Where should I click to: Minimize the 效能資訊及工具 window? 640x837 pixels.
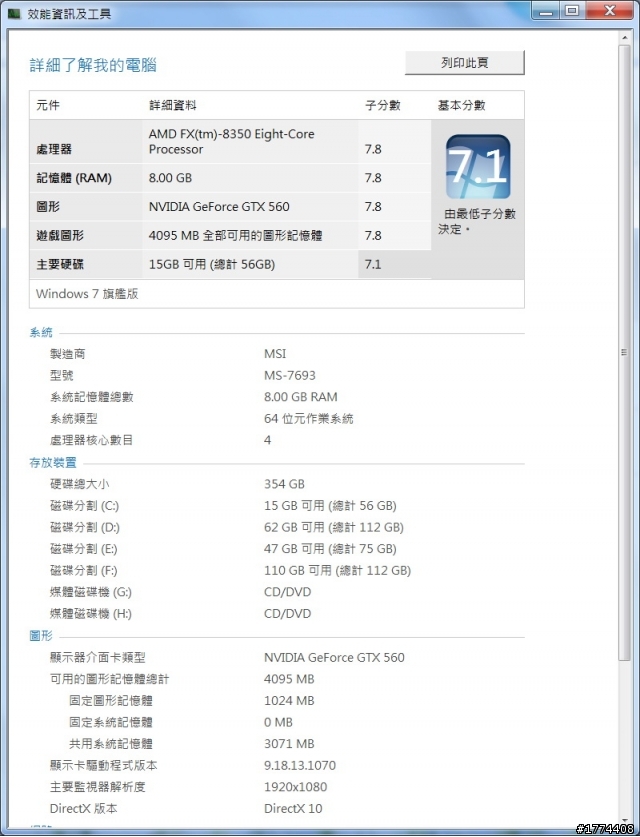pos(546,11)
